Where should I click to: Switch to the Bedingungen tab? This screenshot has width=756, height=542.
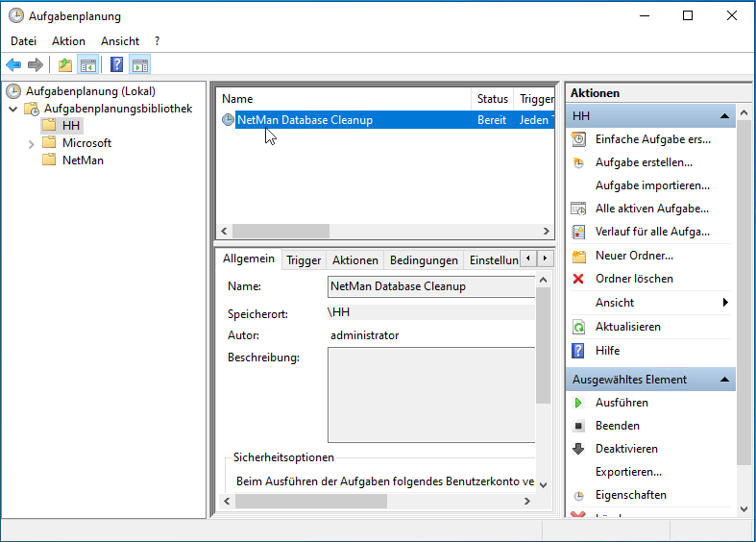pyautogui.click(x=424, y=260)
